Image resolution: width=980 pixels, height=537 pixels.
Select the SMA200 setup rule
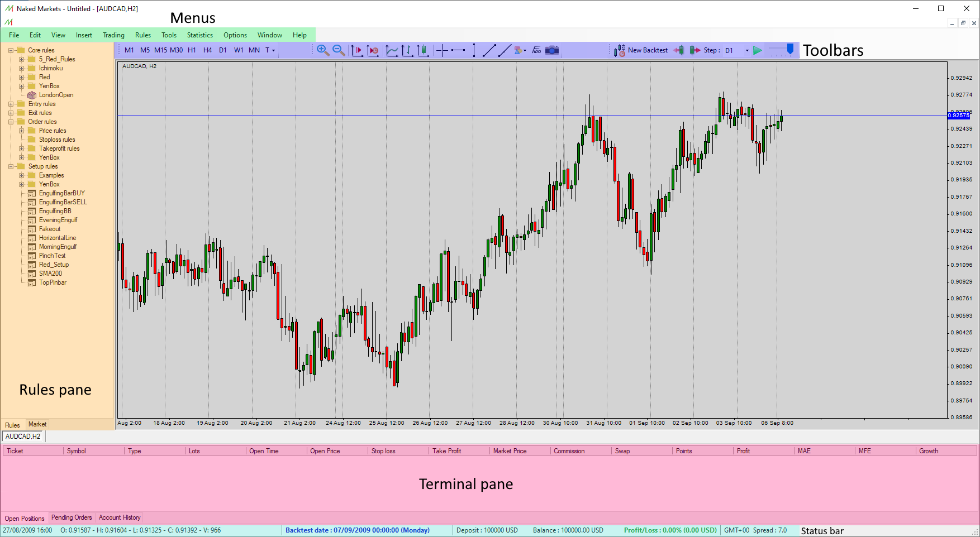click(x=50, y=274)
